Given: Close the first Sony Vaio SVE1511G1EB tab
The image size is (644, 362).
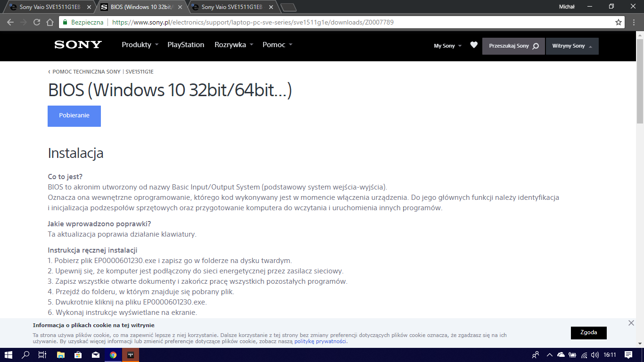Looking at the screenshot, I should [90, 7].
